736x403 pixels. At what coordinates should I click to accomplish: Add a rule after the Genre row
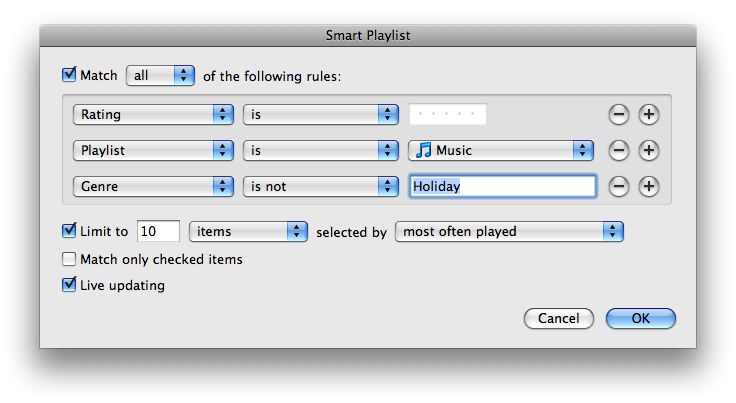point(649,187)
